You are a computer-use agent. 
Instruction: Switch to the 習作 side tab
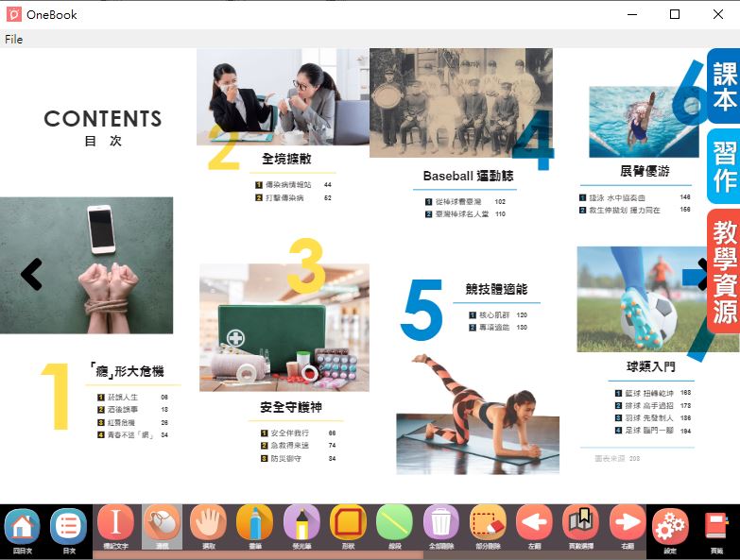tap(724, 166)
